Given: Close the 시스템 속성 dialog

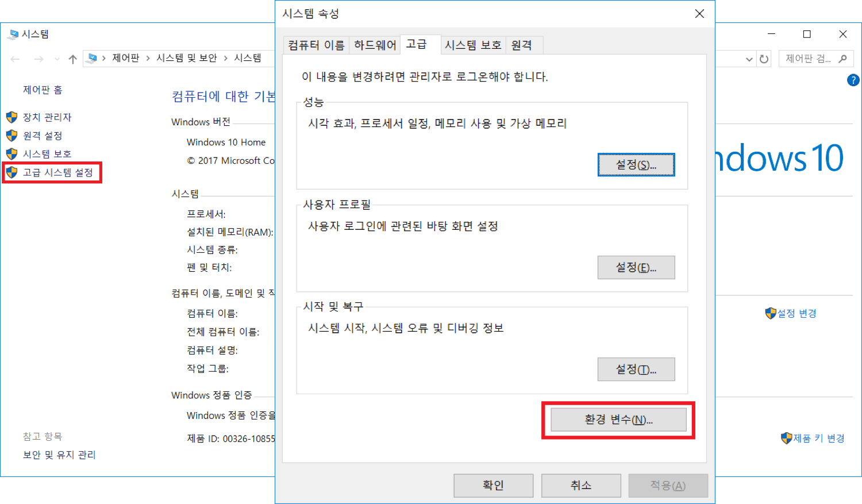Looking at the screenshot, I should 699,14.
